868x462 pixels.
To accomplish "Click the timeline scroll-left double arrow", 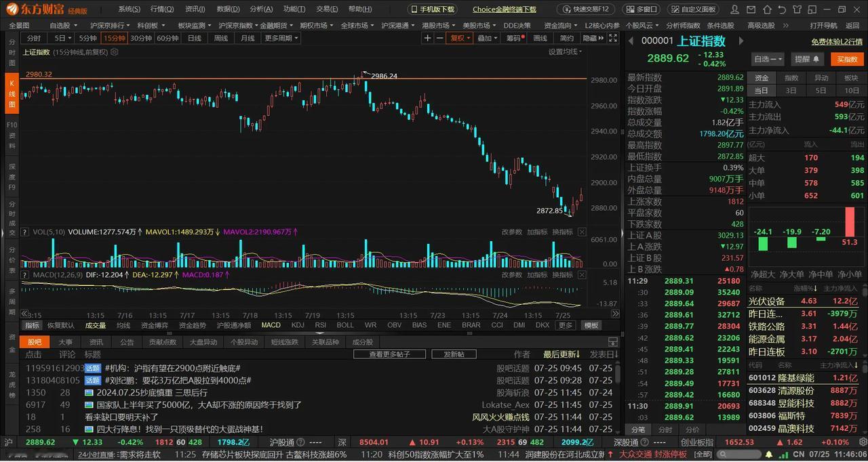I will pos(24,314).
